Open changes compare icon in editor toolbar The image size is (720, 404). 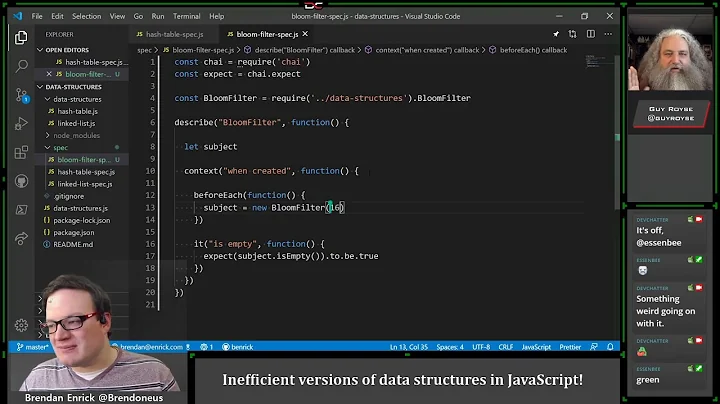[x=573, y=34]
